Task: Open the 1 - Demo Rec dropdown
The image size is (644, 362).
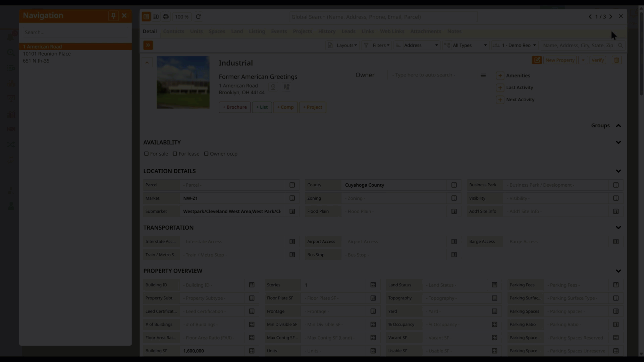Action: click(515, 45)
